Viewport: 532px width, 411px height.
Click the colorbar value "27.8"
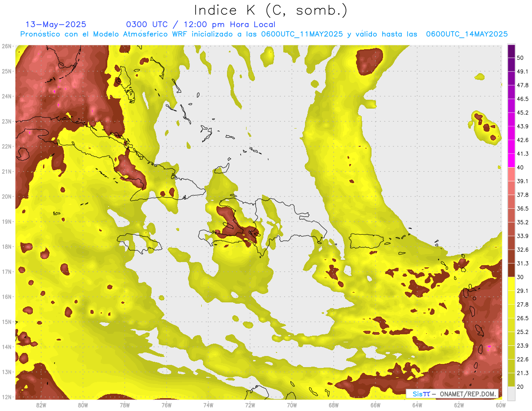[523, 304]
